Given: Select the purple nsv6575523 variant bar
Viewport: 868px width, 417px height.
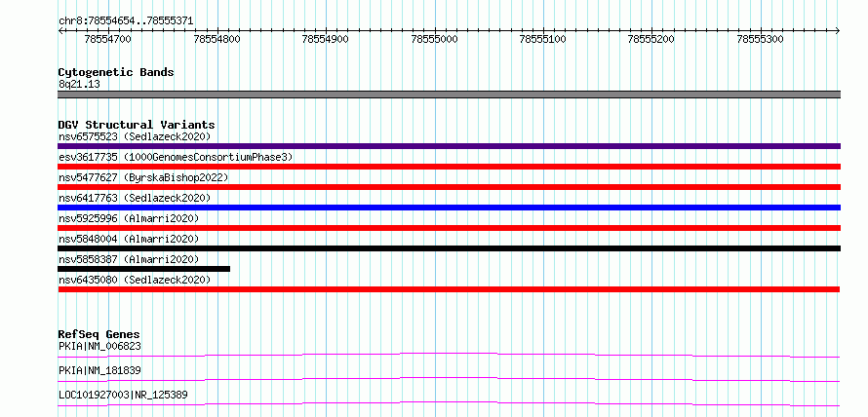Looking at the screenshot, I should click(x=449, y=146).
